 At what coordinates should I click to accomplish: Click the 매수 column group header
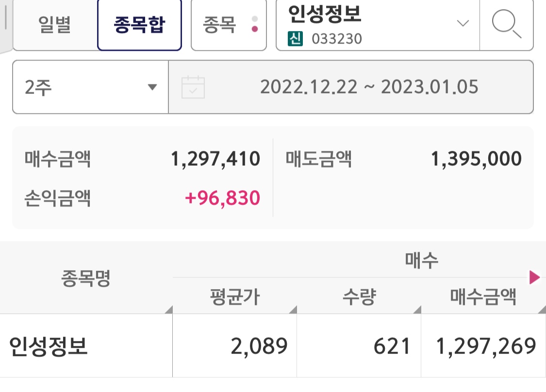(421, 261)
